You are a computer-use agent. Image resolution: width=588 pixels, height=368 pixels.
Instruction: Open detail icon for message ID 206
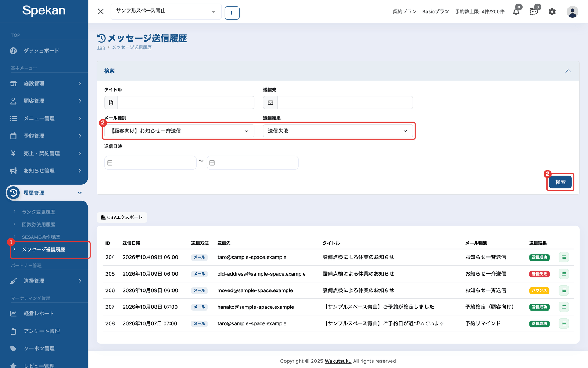pos(563,290)
